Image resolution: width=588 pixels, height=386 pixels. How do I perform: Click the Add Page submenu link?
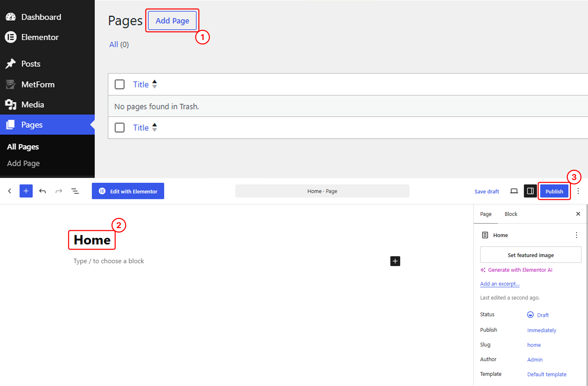[23, 163]
